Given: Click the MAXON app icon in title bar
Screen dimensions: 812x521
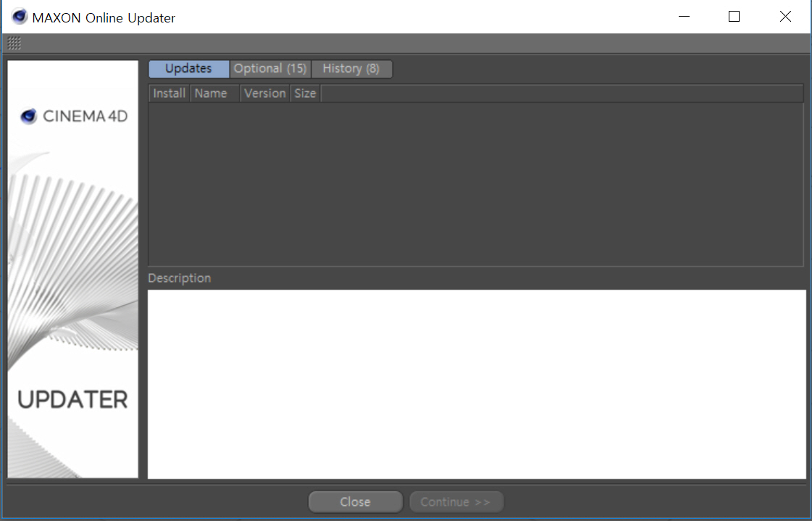Looking at the screenshot, I should pos(19,17).
